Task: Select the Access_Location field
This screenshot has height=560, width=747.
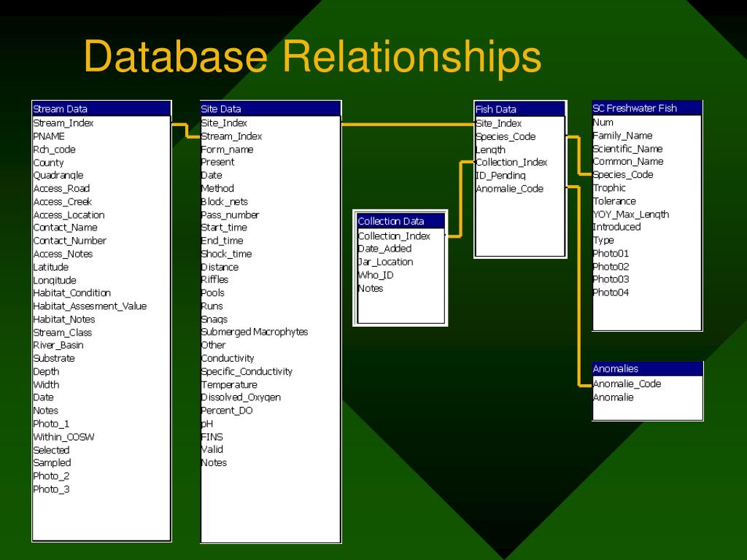Action: click(x=69, y=215)
